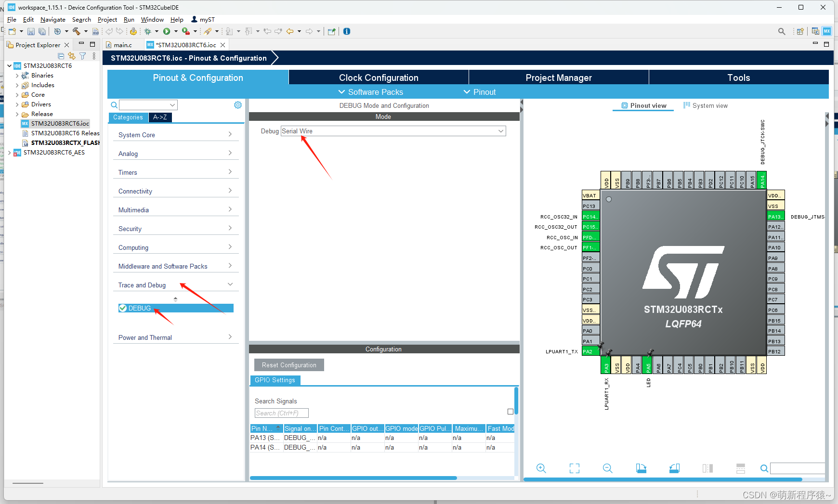Image resolution: width=838 pixels, height=504 pixels.
Task: Click the Reset Configuration button
Action: (x=288, y=365)
